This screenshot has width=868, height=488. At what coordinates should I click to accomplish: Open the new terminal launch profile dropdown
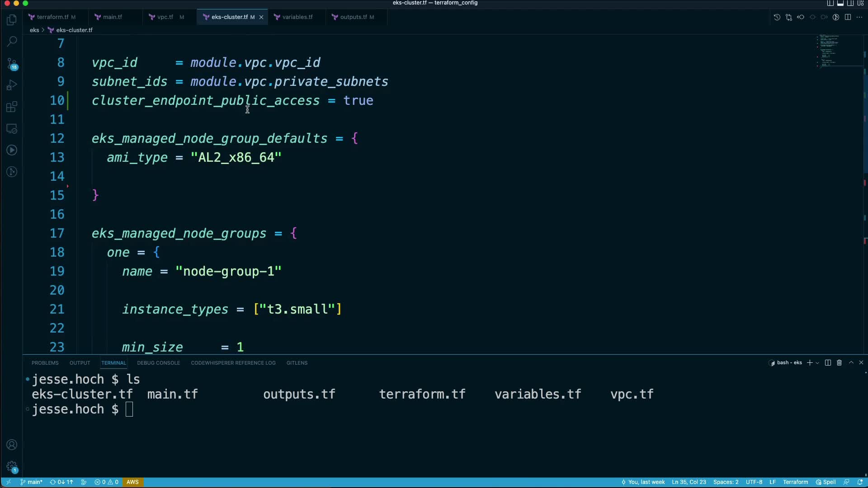817,363
